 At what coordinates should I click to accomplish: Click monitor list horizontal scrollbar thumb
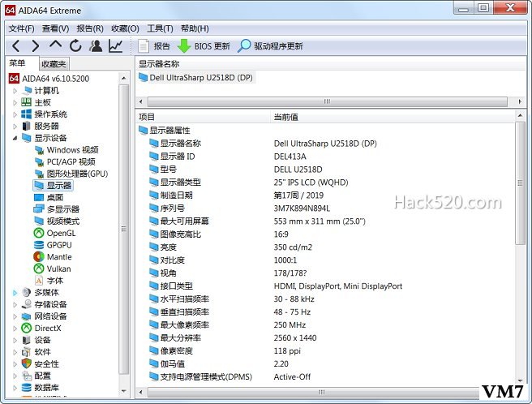(x=327, y=101)
